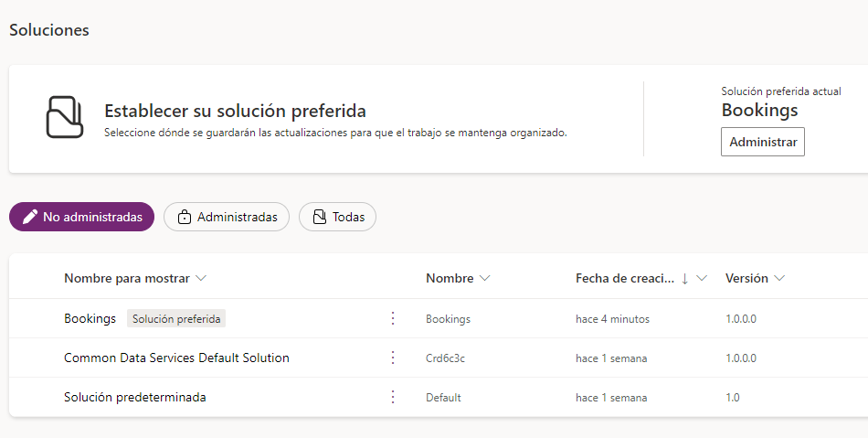Click the lock-bag icon in Administradas
The width and height of the screenshot is (868, 438).
point(185,217)
